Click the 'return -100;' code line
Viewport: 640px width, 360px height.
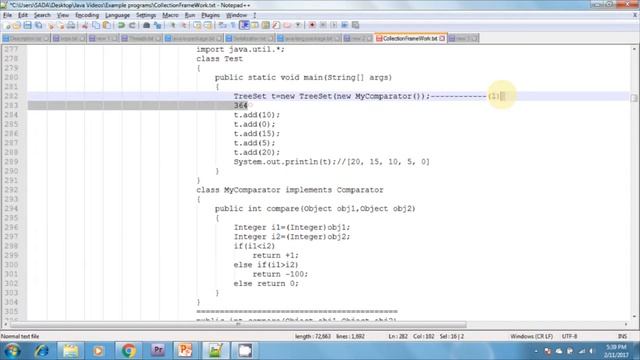coord(280,274)
